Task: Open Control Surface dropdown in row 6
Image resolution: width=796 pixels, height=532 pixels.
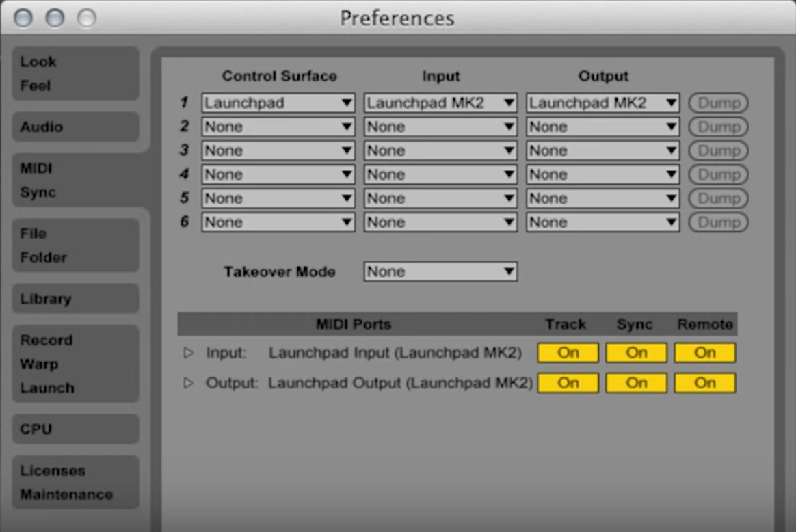Action: (278, 222)
